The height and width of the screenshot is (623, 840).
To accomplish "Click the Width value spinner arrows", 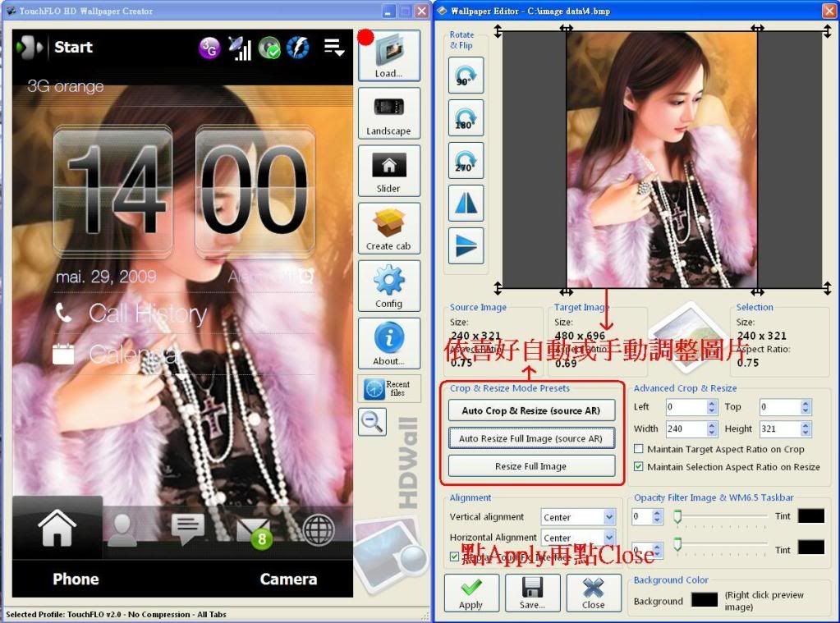I will [x=712, y=428].
